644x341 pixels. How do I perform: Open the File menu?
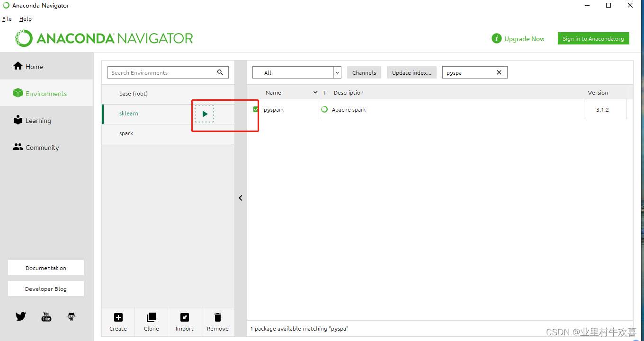point(7,19)
